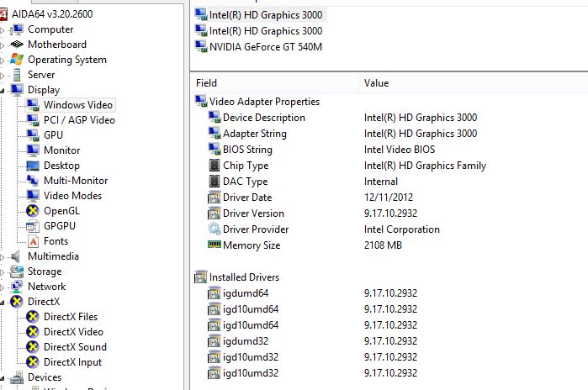Click the Value column header
588x390 pixels.
pyautogui.click(x=474, y=83)
